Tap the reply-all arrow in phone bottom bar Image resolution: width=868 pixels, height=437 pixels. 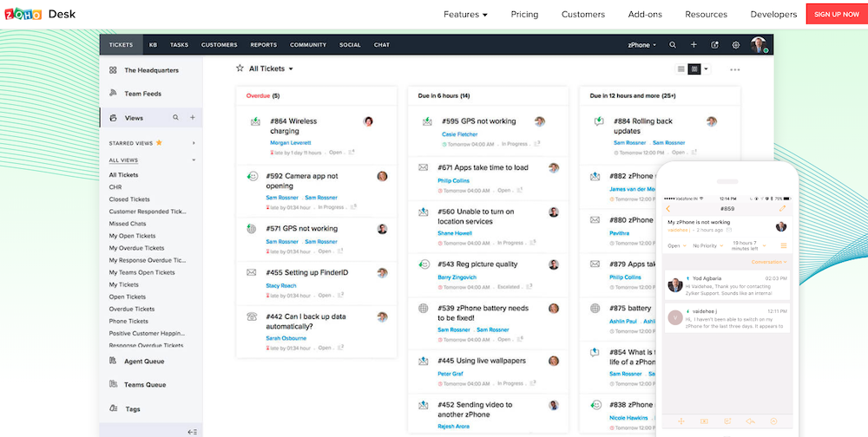(x=751, y=421)
